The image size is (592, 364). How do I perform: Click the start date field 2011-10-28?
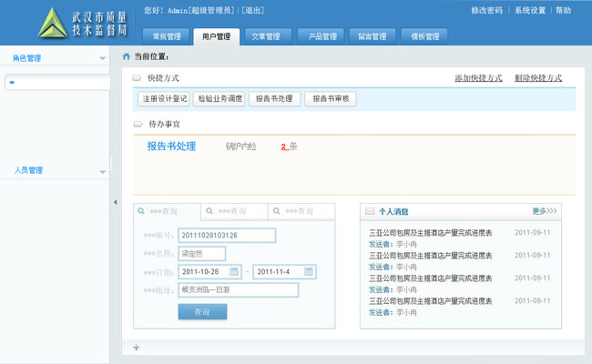click(x=209, y=271)
